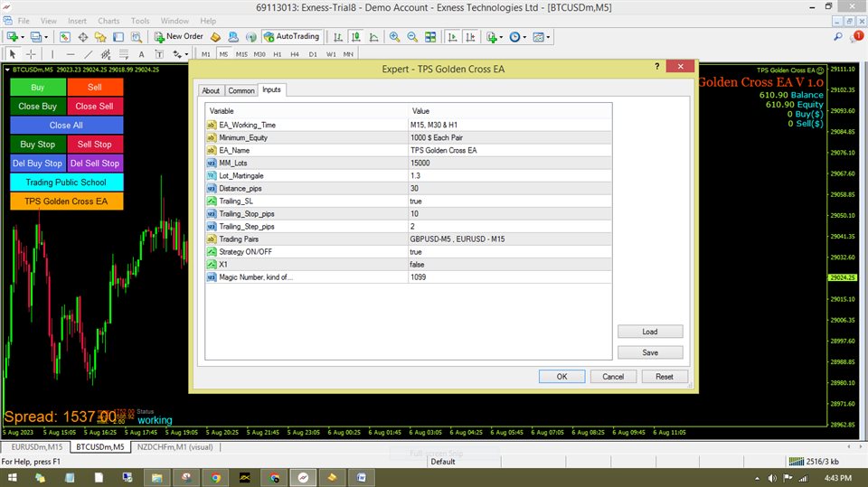The image size is (868, 487).
Task: Click the search magnifier icon
Action: click(x=838, y=36)
